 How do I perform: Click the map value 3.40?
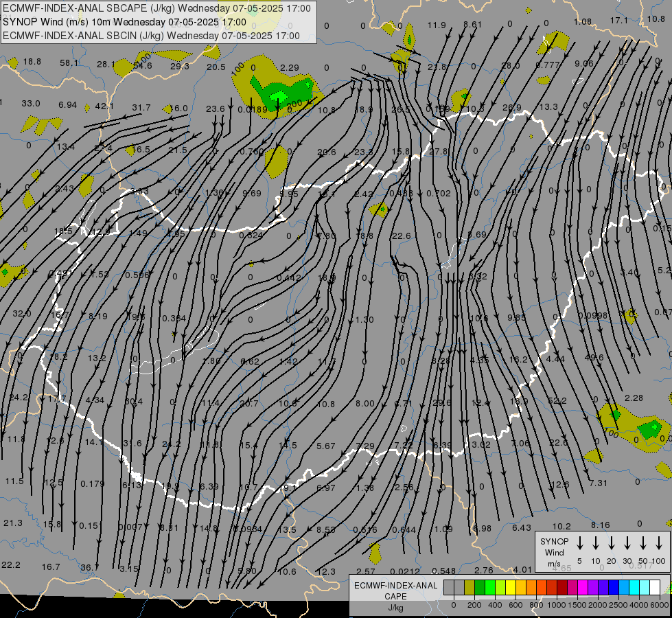click(629, 273)
